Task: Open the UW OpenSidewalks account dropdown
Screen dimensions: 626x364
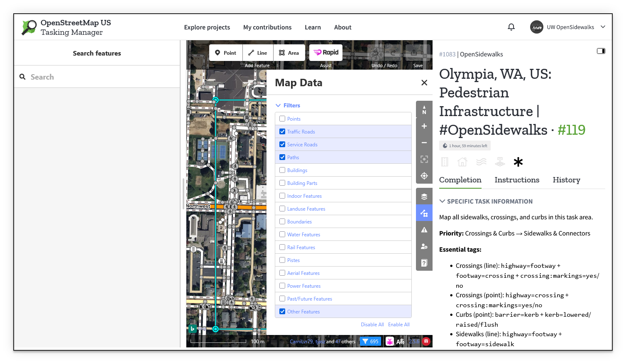Action: pos(567,27)
